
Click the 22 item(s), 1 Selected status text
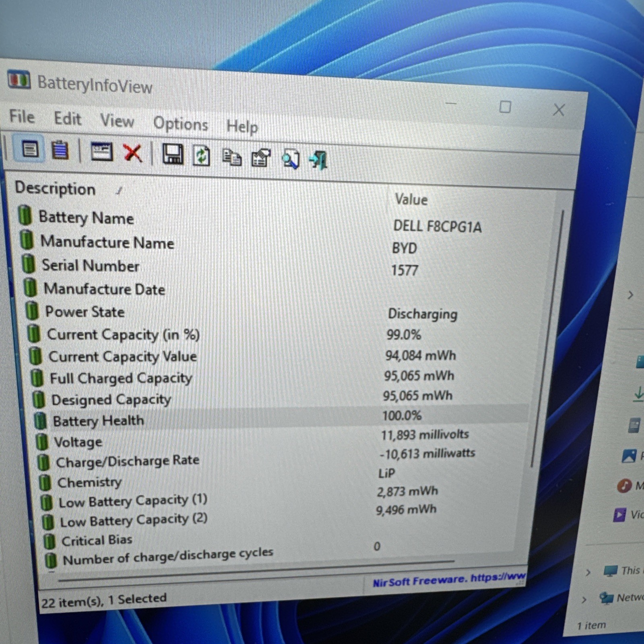(x=104, y=600)
